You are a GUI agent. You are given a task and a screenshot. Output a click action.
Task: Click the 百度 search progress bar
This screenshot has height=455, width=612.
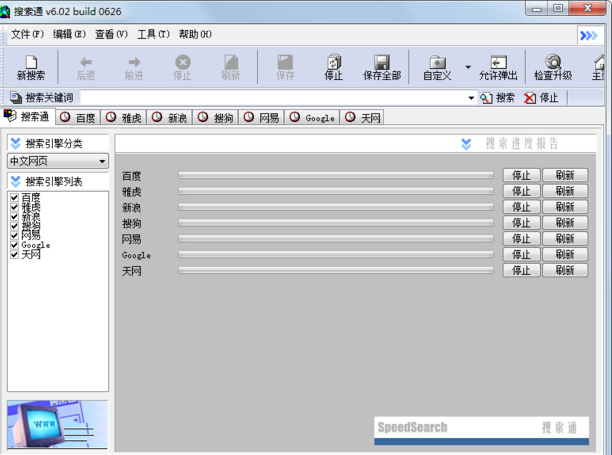pyautogui.click(x=336, y=175)
